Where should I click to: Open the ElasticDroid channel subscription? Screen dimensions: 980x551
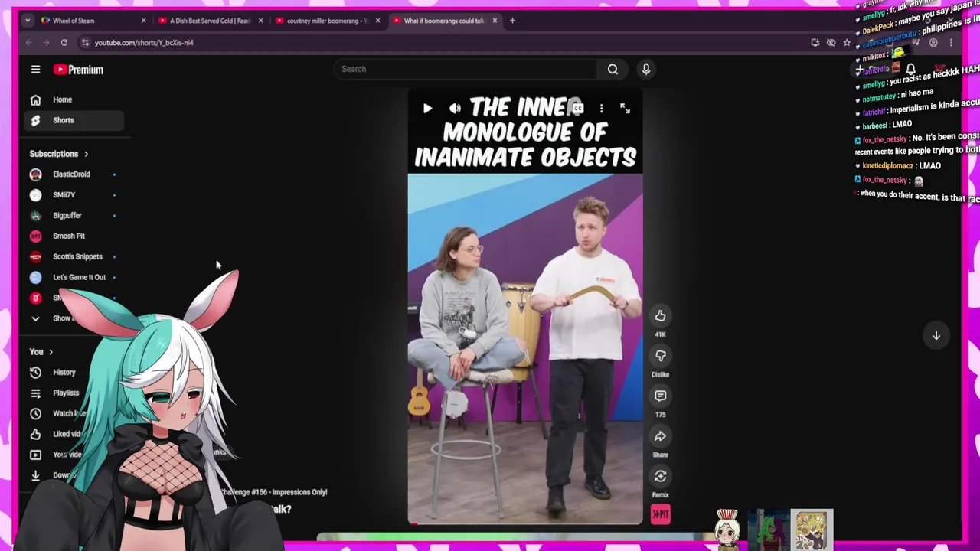74,174
